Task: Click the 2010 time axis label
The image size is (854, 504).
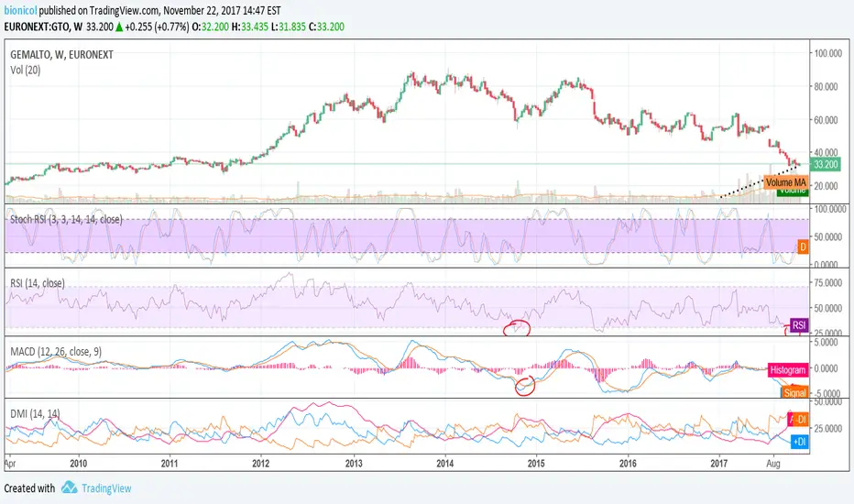Action: pos(79,464)
